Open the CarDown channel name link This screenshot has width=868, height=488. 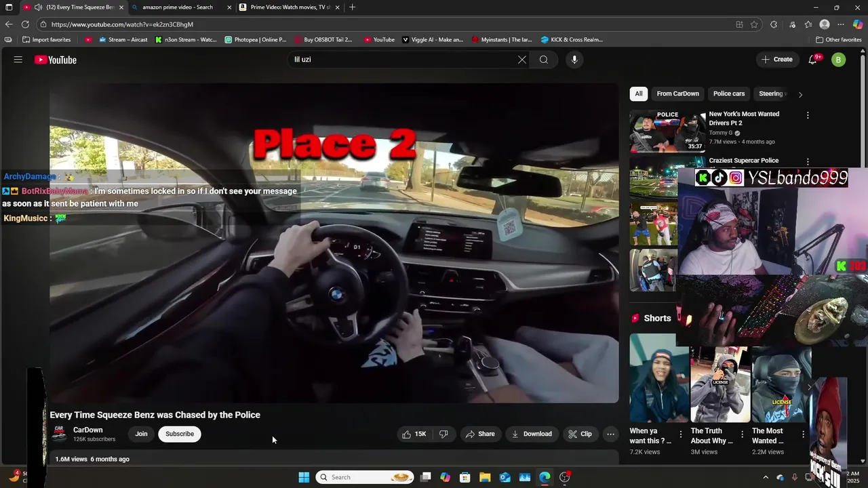click(88, 430)
